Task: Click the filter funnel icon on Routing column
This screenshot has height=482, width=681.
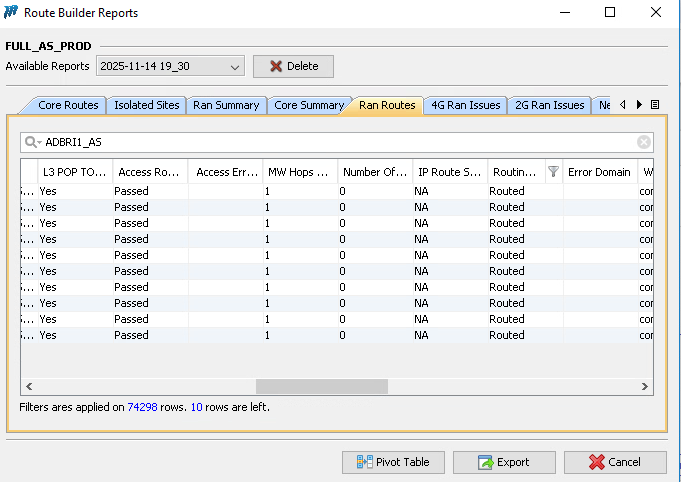Action: coord(552,172)
